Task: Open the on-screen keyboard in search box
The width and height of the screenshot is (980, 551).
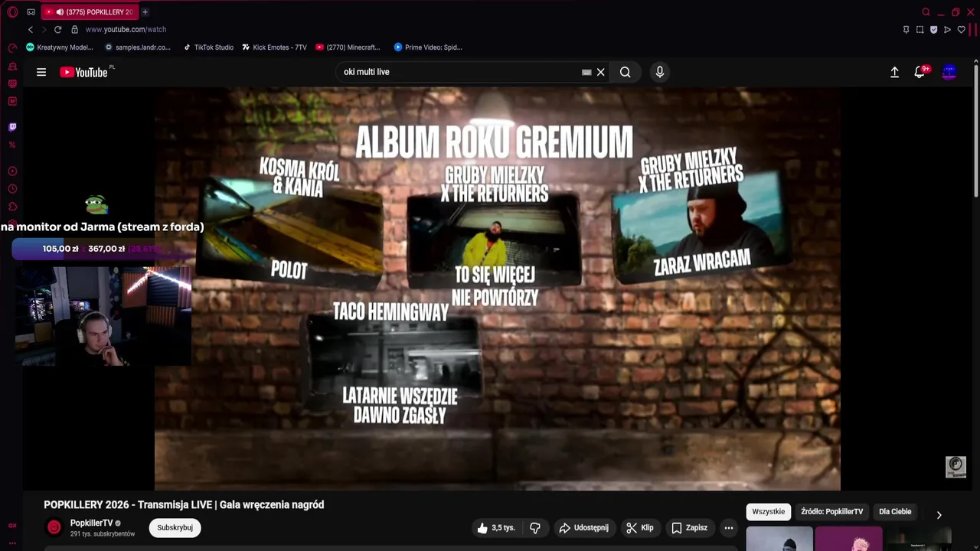Action: (x=586, y=72)
